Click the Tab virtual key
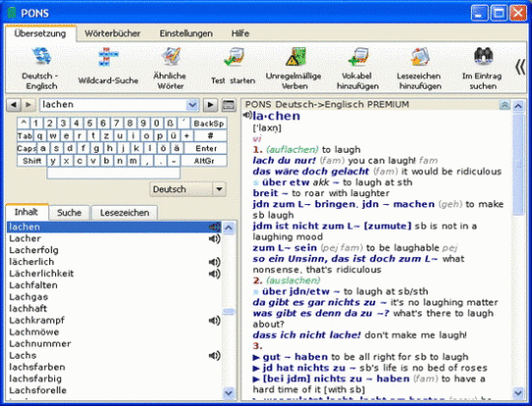Viewport: 532px width, 406px height. pyautogui.click(x=25, y=136)
